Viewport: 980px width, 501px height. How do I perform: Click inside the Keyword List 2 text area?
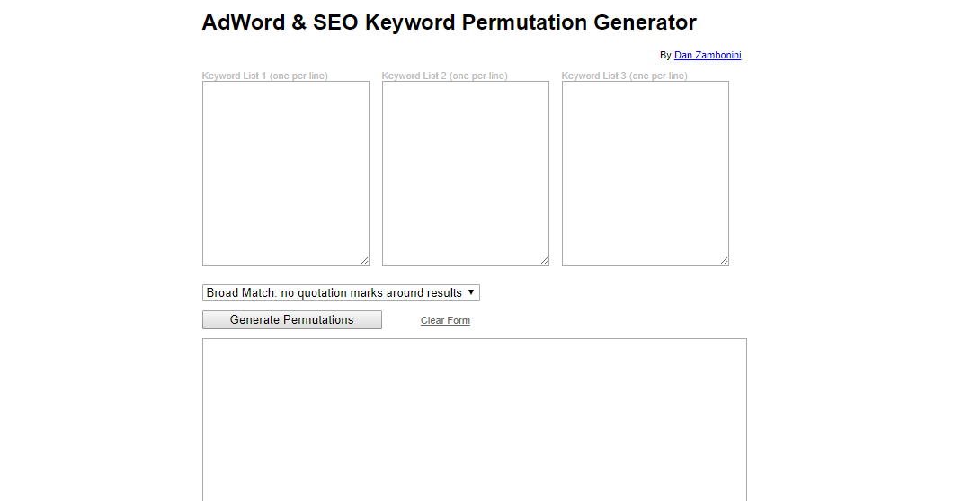tap(465, 173)
